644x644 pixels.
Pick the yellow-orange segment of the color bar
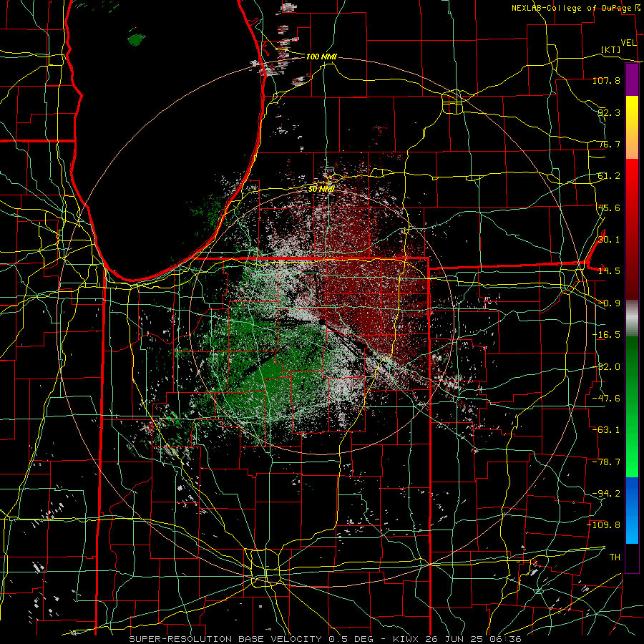[x=632, y=127]
